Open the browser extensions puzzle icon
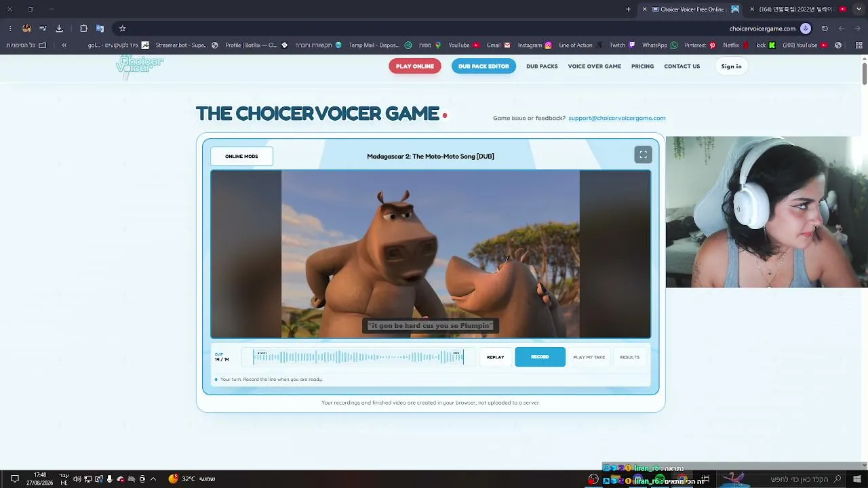 coord(83,28)
